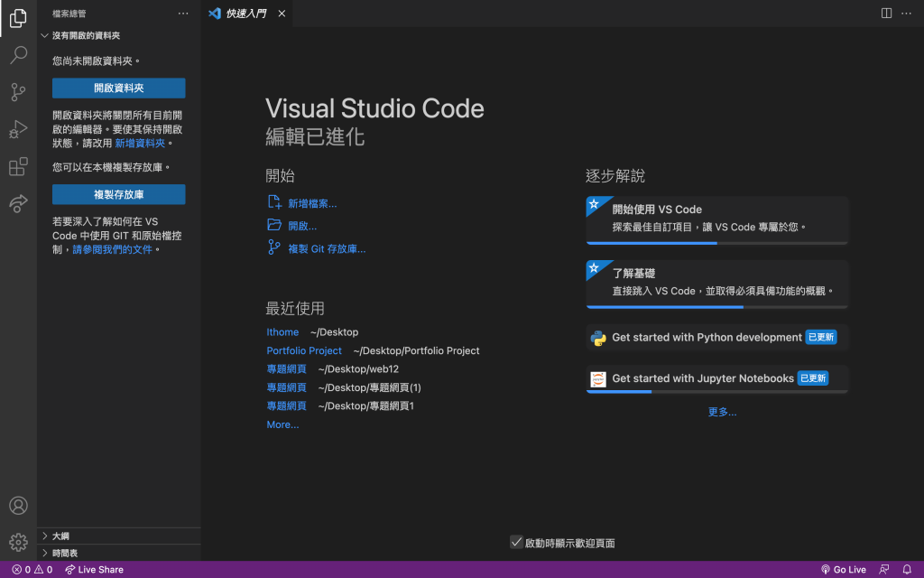
Task: Open the Run and Debug icon
Action: click(x=18, y=129)
